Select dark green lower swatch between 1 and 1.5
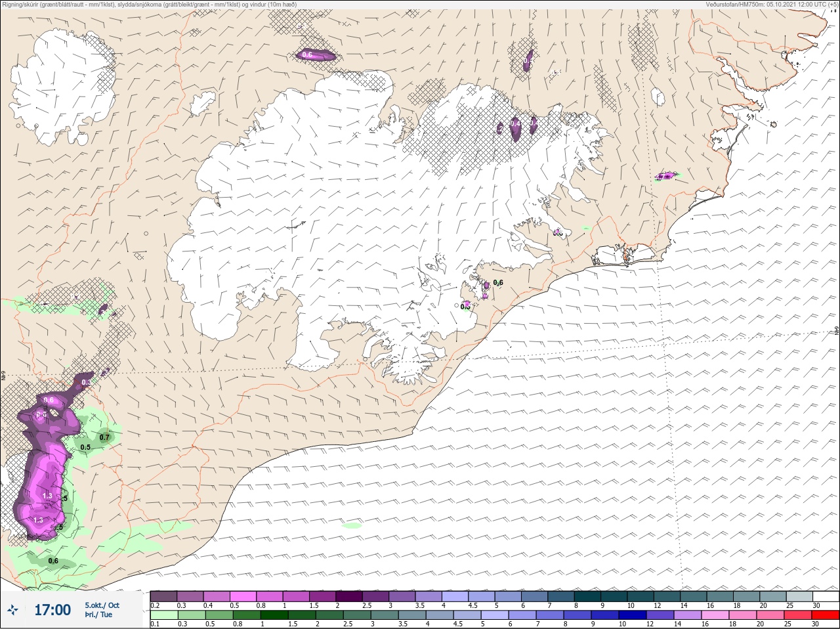 pyautogui.click(x=274, y=615)
